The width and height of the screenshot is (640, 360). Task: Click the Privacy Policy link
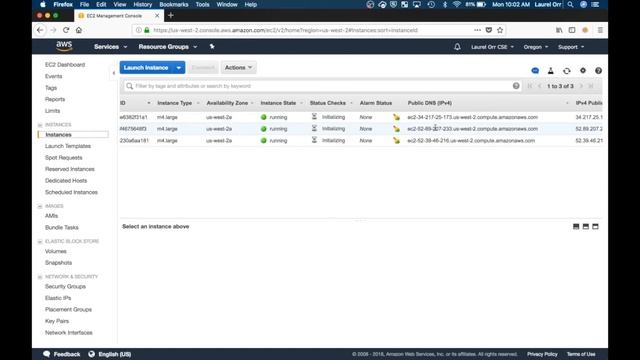tap(542, 354)
